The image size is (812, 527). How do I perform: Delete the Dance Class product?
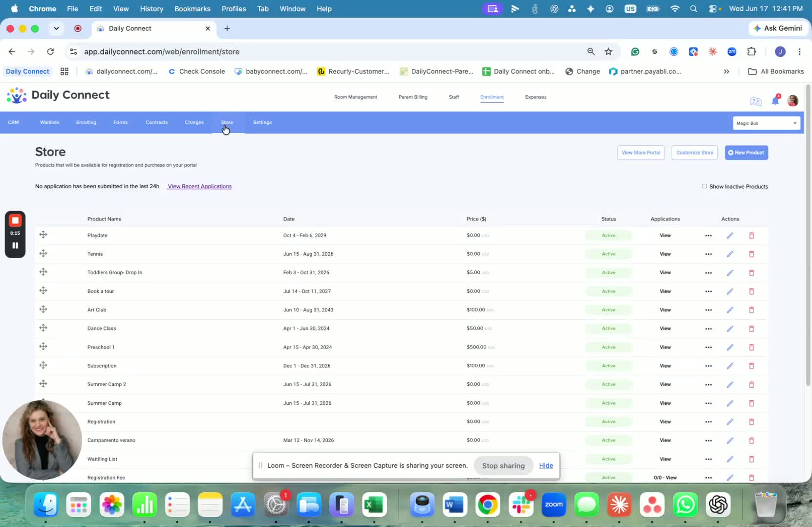[x=751, y=329]
